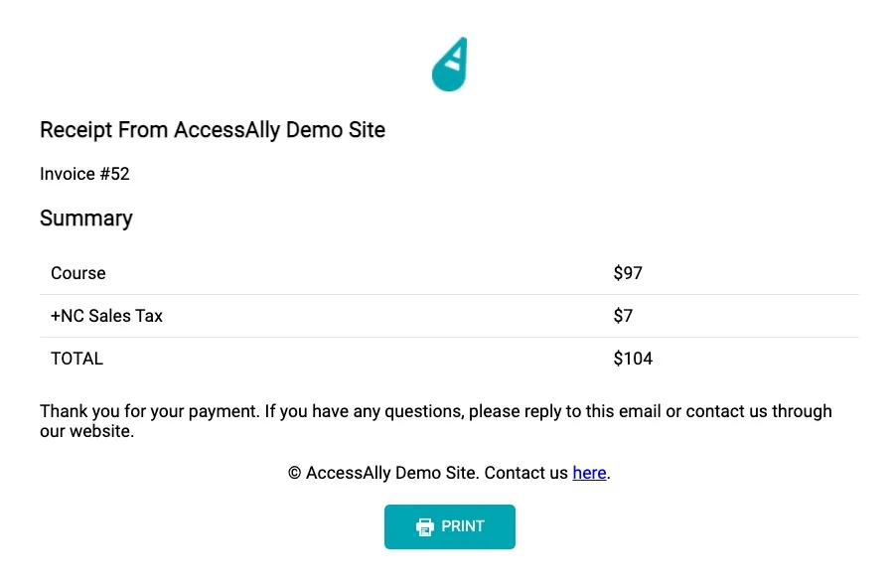Click the $104 total amount
Viewport: 893px width, 588px height.
(633, 359)
